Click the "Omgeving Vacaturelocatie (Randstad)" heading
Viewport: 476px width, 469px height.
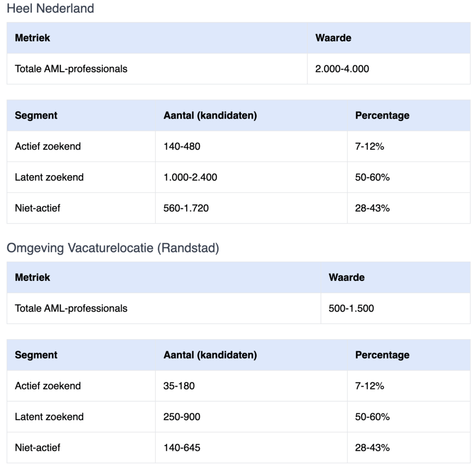point(112,248)
